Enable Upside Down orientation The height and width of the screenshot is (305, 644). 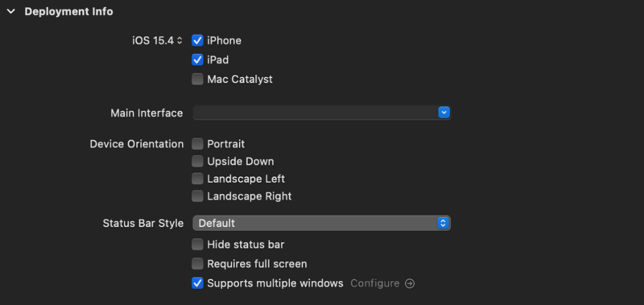198,161
